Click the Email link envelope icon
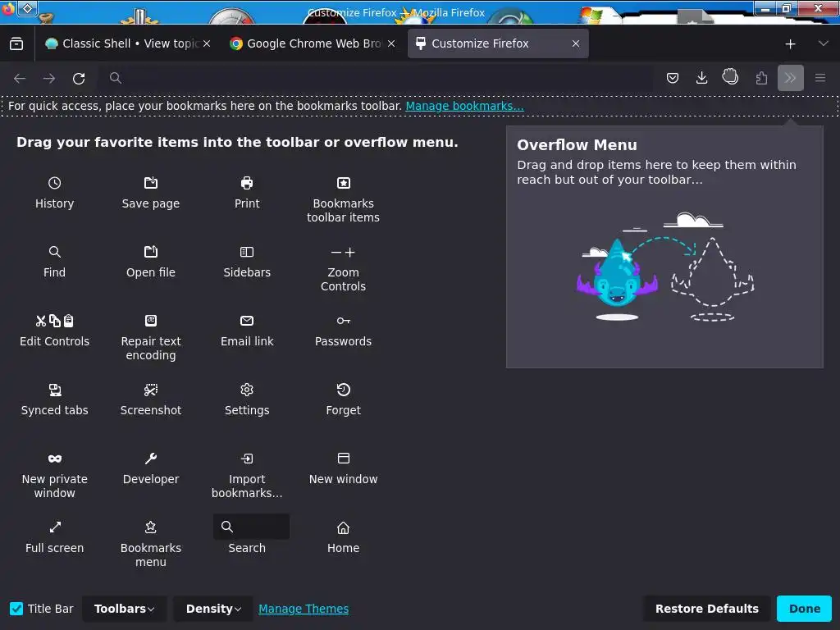Screen dimensions: 840x630 (x=247, y=321)
